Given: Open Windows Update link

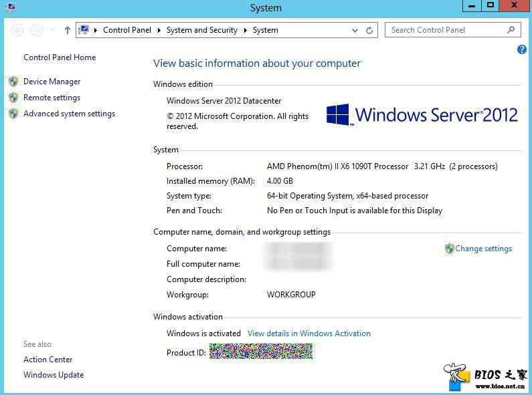Looking at the screenshot, I should coord(54,375).
